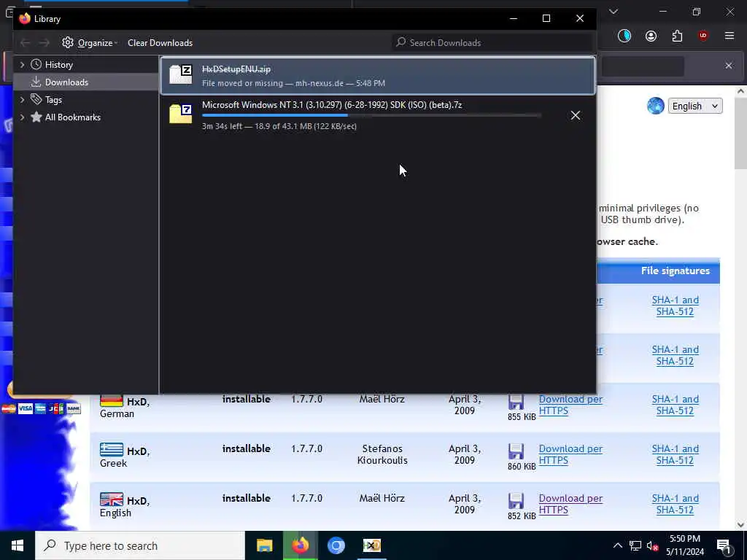
Task: Select Downloads in Library sidebar
Action: (66, 82)
